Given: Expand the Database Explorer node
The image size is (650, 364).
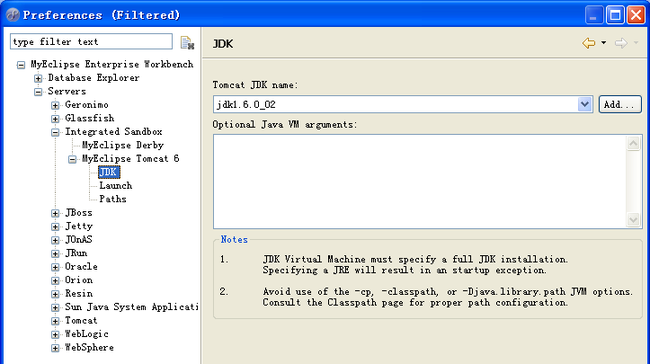Looking at the screenshot, I should (38, 78).
